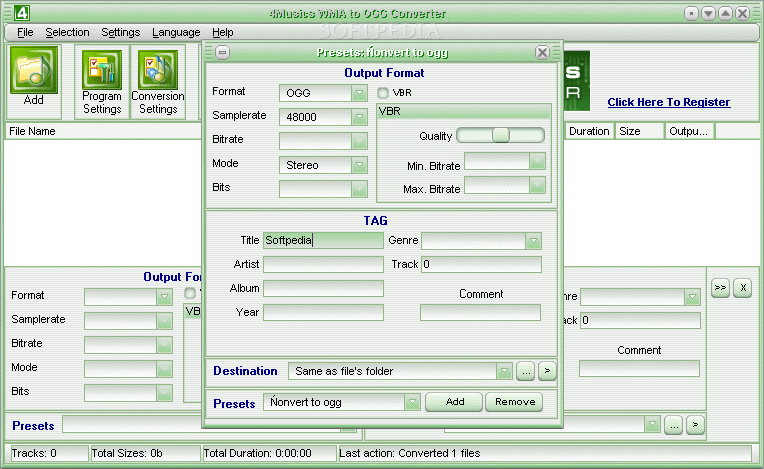Click the ... button at bottom of main window
The image size is (764, 469).
pos(674,425)
